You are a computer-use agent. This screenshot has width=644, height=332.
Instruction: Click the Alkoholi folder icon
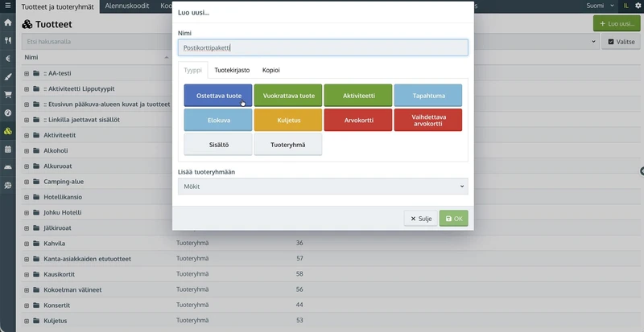pyautogui.click(x=36, y=150)
